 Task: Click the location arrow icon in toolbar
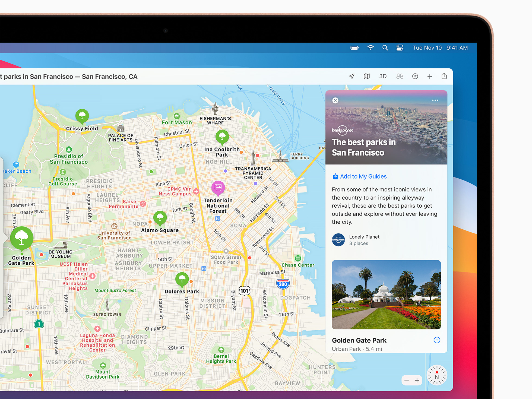click(x=352, y=76)
